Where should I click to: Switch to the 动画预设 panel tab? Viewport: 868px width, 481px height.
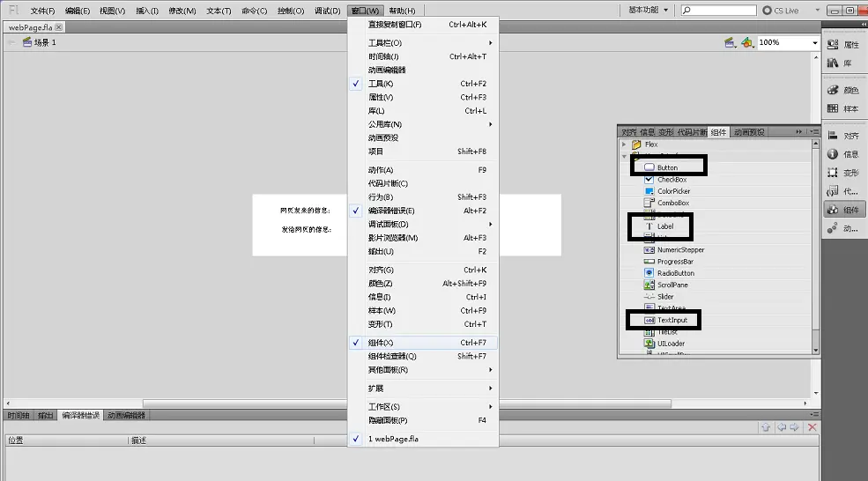click(x=749, y=132)
